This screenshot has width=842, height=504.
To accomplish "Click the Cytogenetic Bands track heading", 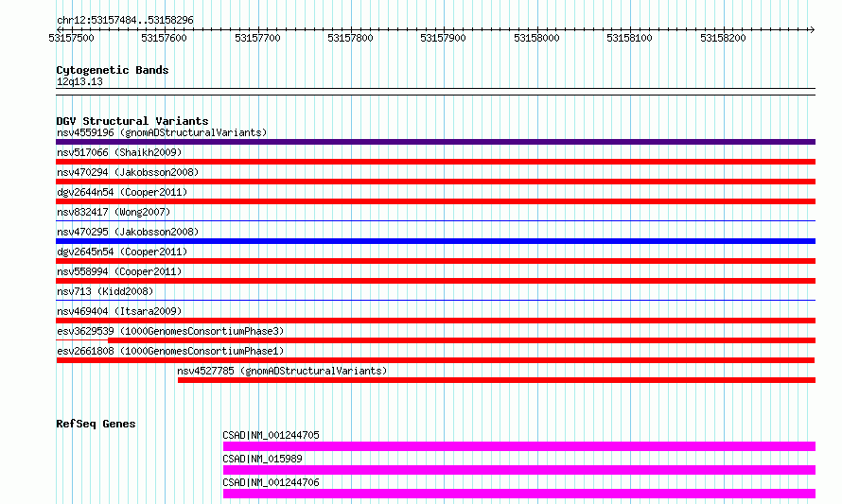I will point(113,70).
